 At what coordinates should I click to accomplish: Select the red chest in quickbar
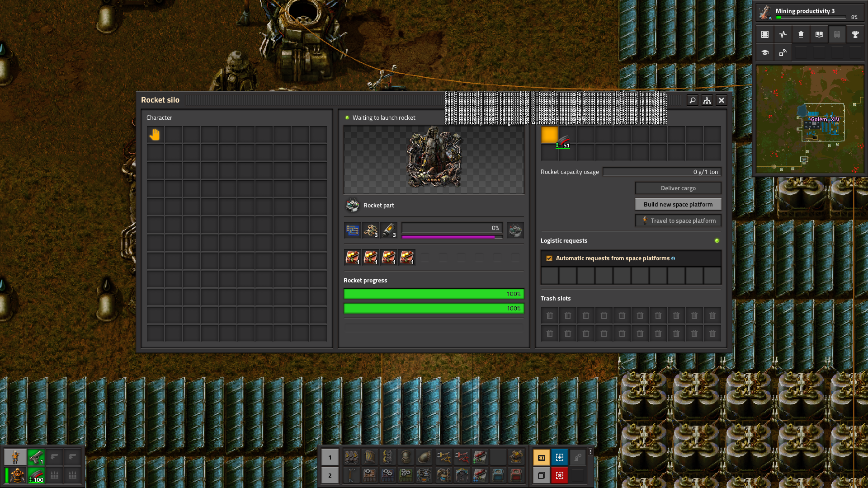click(x=516, y=475)
